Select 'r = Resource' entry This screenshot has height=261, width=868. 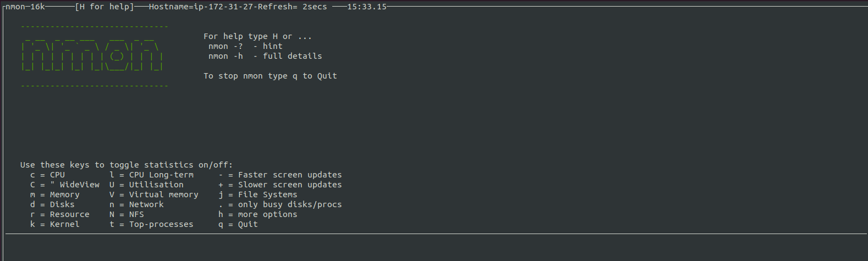tap(59, 214)
